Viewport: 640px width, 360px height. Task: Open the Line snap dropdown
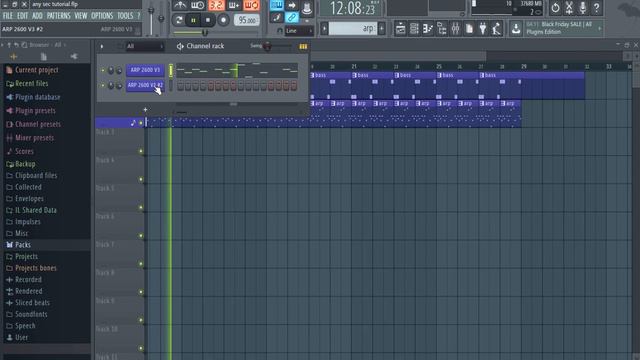tap(299, 31)
